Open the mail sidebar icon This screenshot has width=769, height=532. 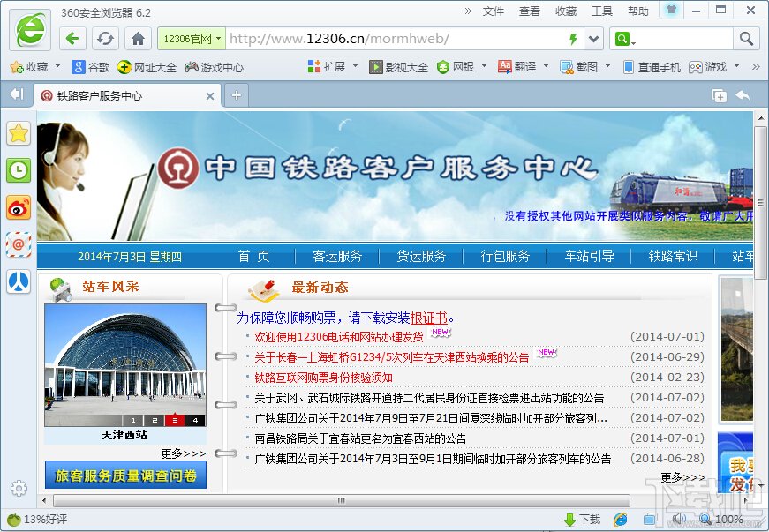click(x=19, y=244)
